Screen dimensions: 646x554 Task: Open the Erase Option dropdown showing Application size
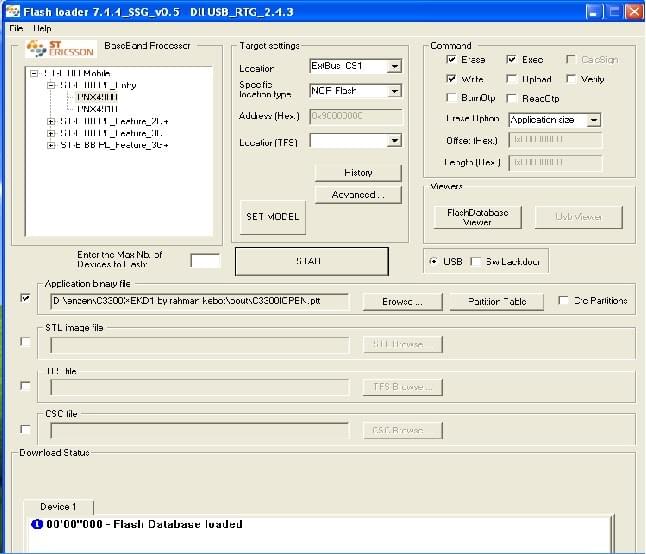(x=593, y=120)
